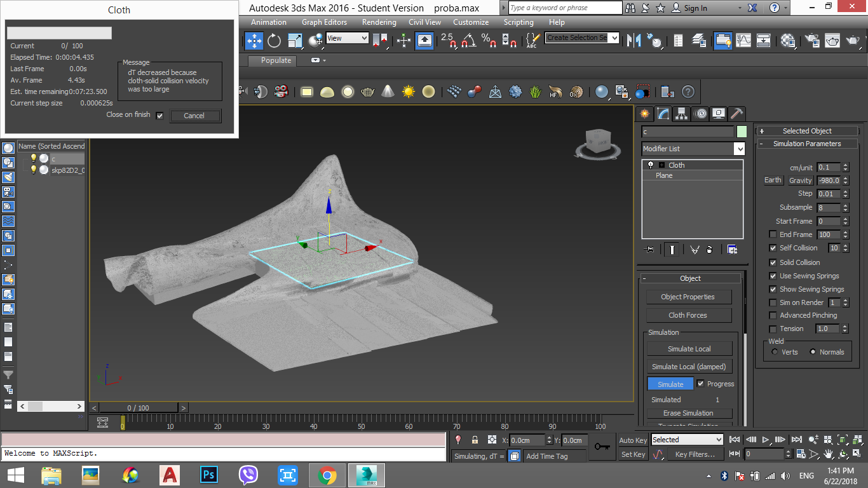Toggle Use Sewing Springs checkbox
This screenshot has width=868, height=488.
pyautogui.click(x=773, y=276)
